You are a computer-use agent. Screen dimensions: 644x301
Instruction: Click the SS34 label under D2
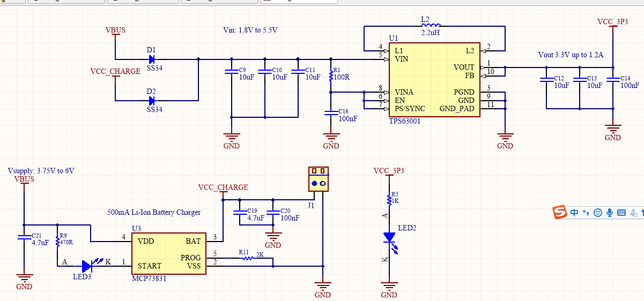point(154,109)
